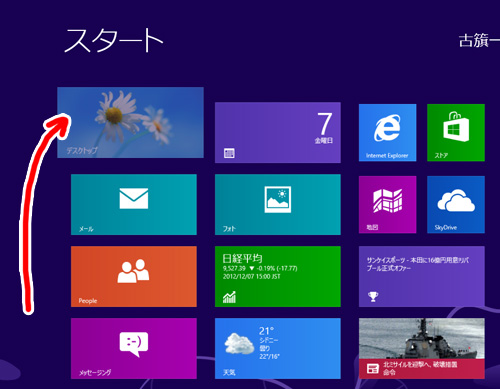Click the finance chart icon
The width and height of the screenshot is (500, 389).
(x=229, y=297)
